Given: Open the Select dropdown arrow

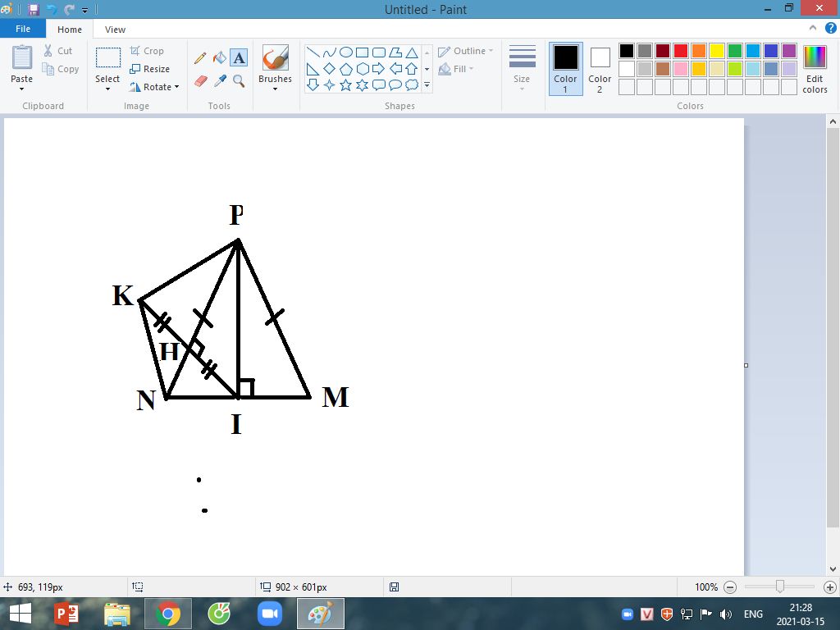Looking at the screenshot, I should pyautogui.click(x=107, y=89).
